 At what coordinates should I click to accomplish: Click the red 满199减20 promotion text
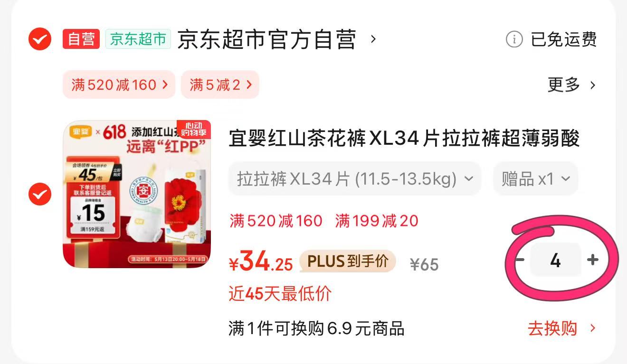tap(377, 221)
